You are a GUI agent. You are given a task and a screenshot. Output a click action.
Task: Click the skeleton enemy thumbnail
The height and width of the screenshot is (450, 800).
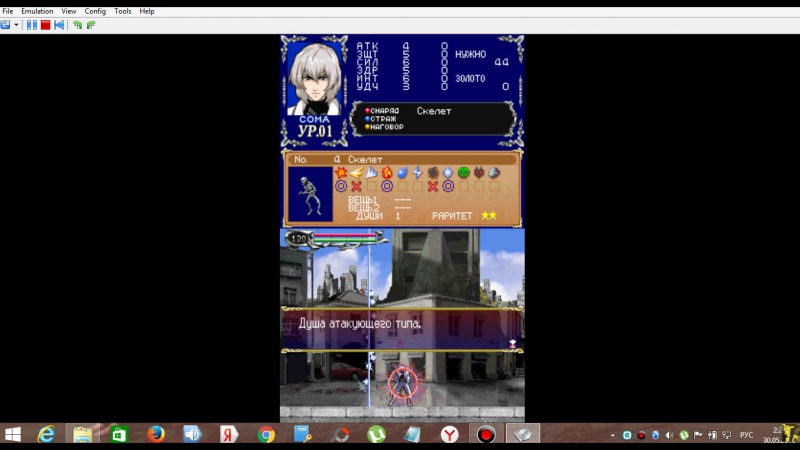310,195
